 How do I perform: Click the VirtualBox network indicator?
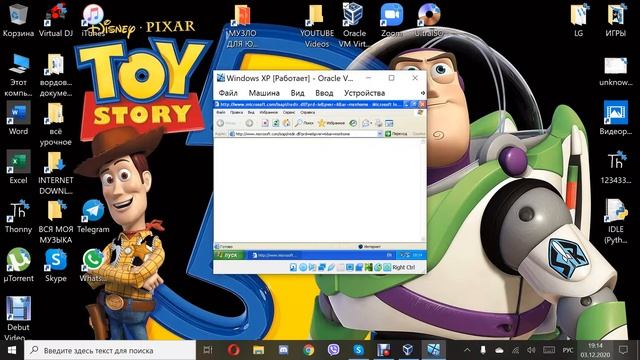tap(322, 267)
